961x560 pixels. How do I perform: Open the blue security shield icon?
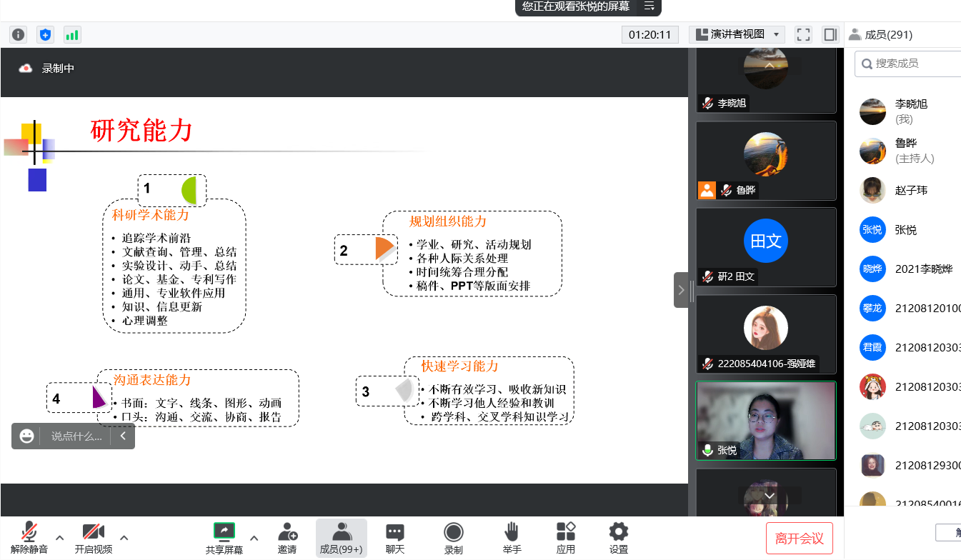[45, 34]
